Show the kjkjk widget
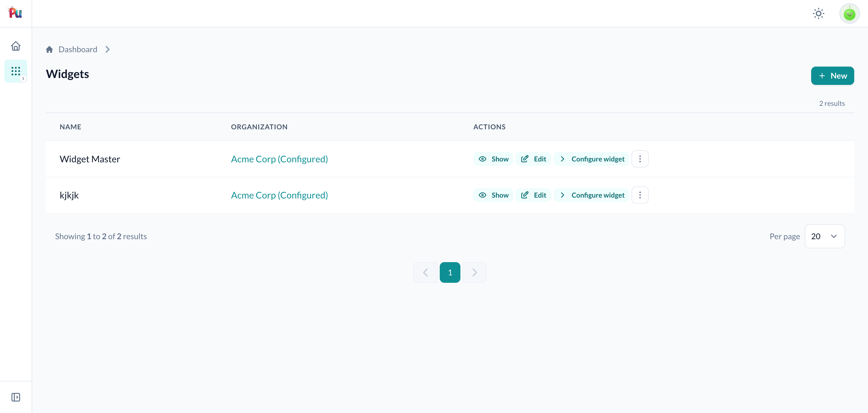 493,195
